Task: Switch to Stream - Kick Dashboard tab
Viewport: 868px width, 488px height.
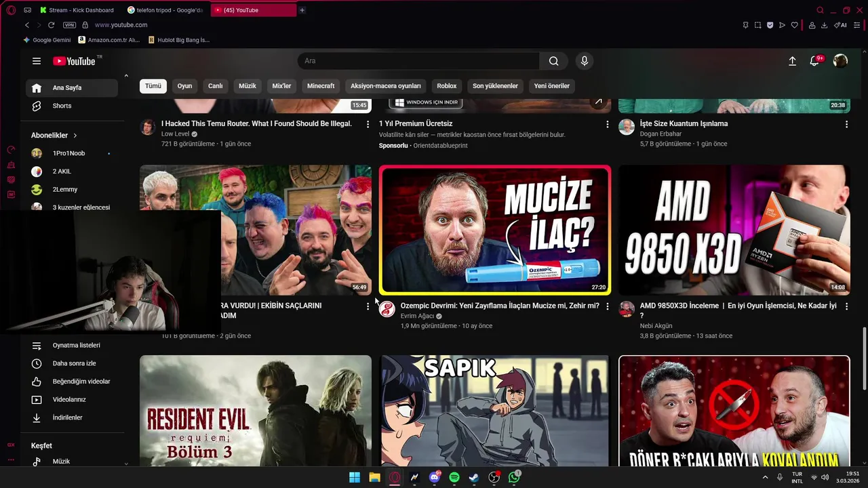Action: pyautogui.click(x=77, y=10)
